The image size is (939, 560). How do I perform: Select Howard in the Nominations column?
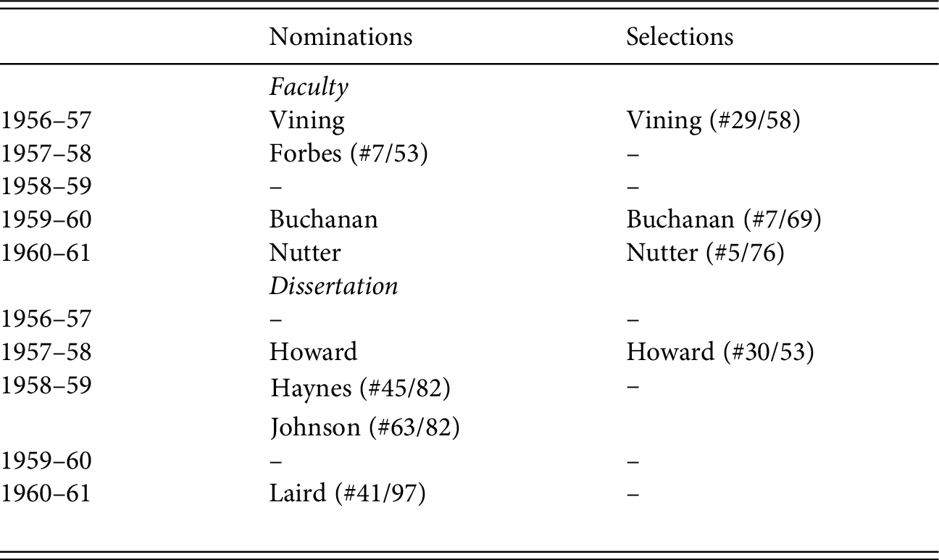[x=313, y=352]
